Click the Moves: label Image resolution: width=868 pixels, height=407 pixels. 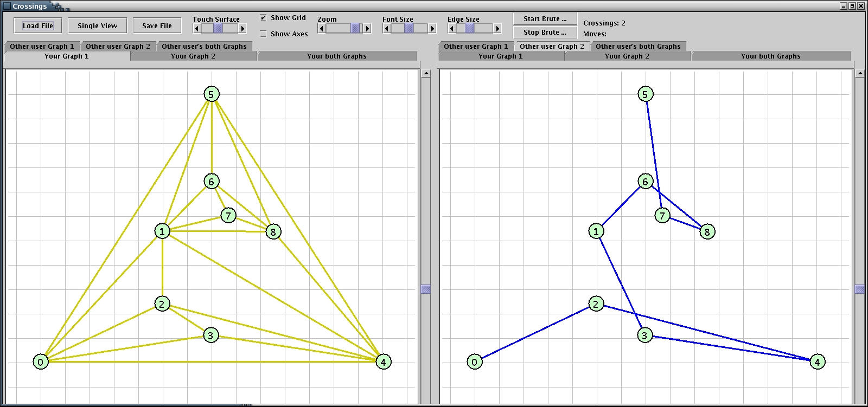coord(595,34)
